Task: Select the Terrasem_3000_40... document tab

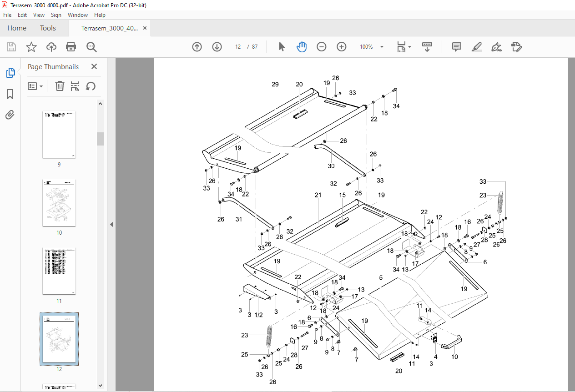Action: [x=110, y=28]
